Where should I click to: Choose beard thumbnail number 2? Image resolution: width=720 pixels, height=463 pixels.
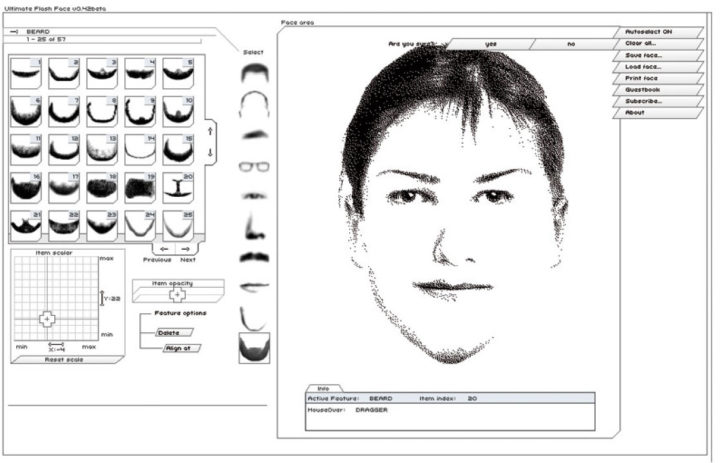64,73
